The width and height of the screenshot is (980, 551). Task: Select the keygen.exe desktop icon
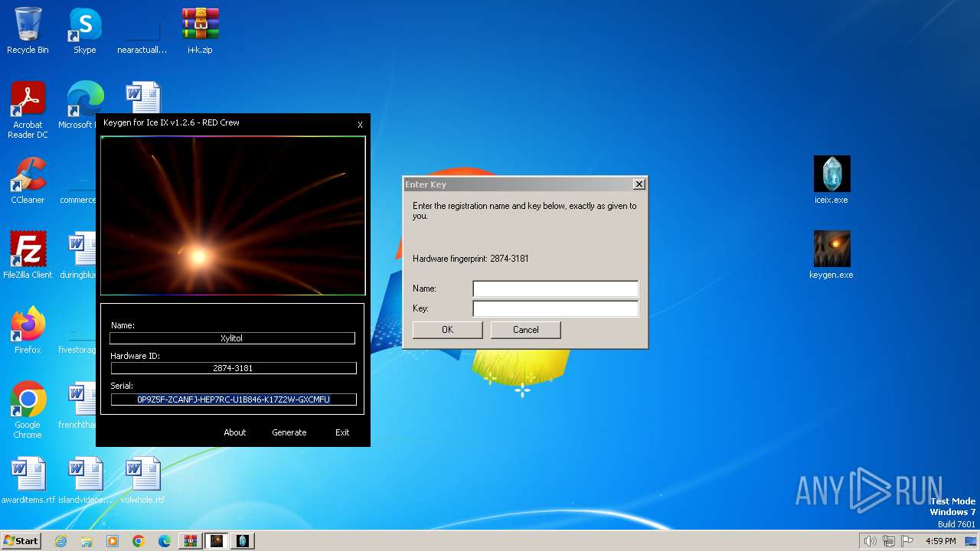(831, 256)
